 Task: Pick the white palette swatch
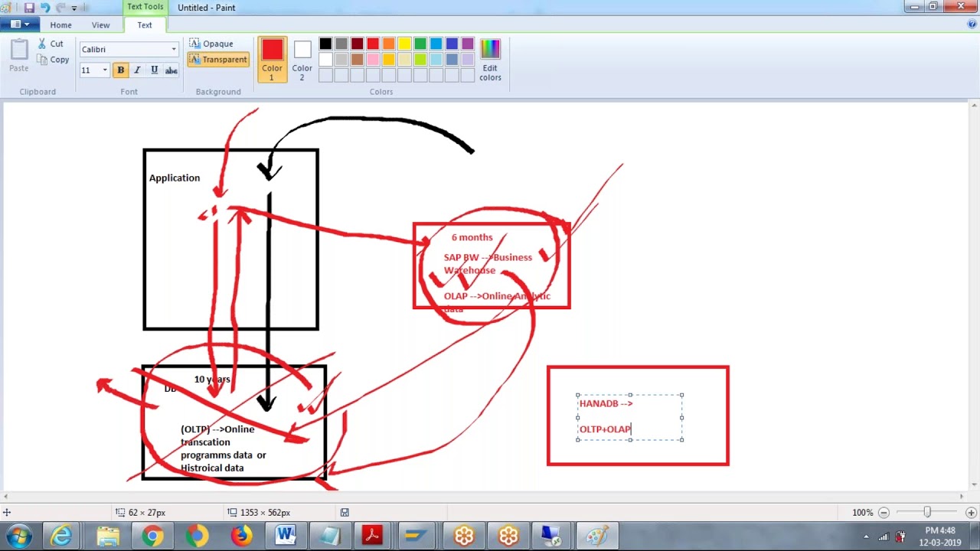(325, 60)
